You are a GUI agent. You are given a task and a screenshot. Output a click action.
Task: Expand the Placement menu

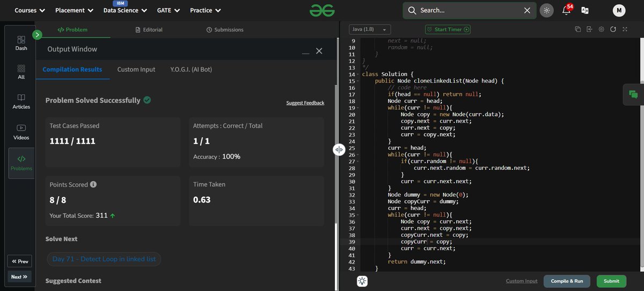pos(74,10)
